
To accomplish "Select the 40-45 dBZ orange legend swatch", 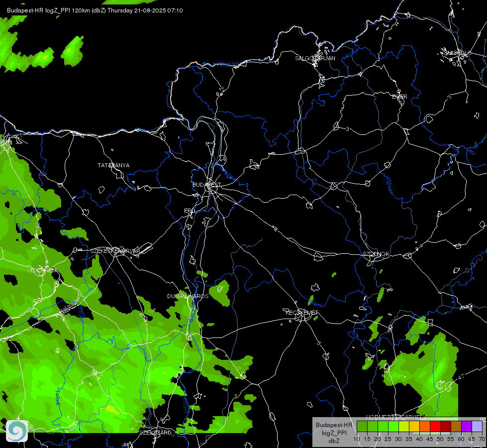I will (x=425, y=426).
